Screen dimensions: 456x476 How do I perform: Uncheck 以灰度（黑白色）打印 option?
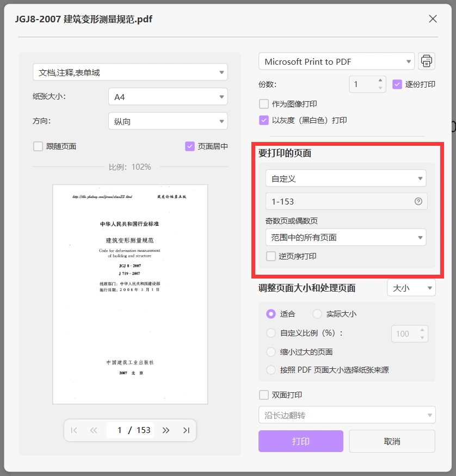click(264, 120)
